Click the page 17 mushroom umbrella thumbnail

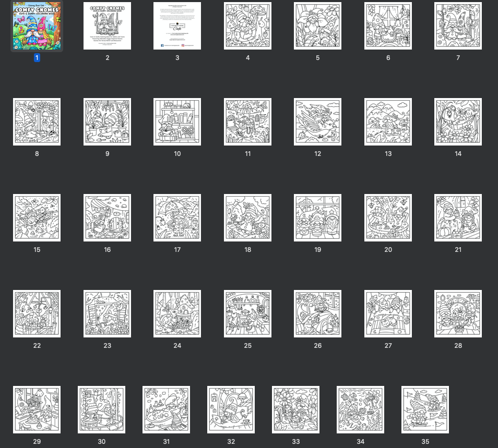click(177, 217)
